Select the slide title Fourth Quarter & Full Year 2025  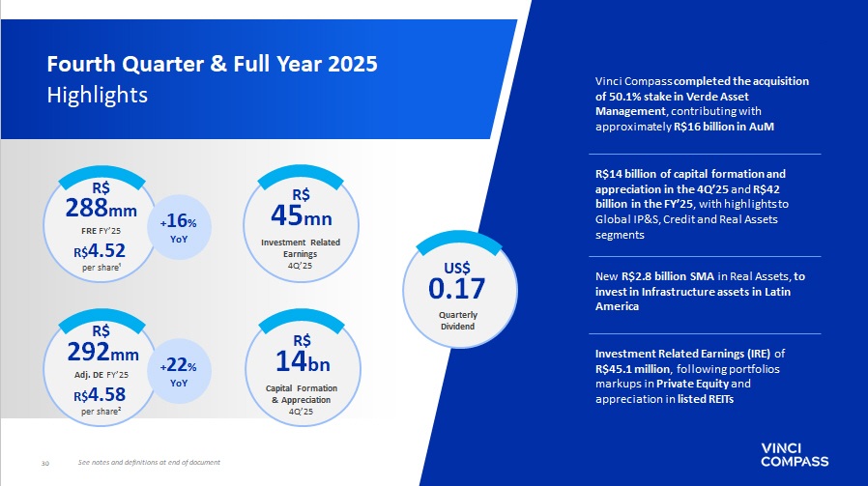pyautogui.click(x=213, y=65)
